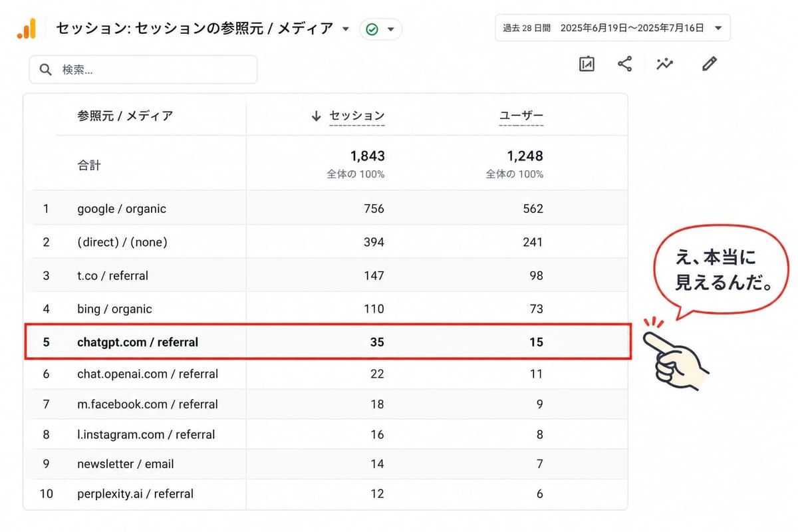Click users value 15 for chatgpt.com
This screenshot has width=798, height=532.
point(536,342)
